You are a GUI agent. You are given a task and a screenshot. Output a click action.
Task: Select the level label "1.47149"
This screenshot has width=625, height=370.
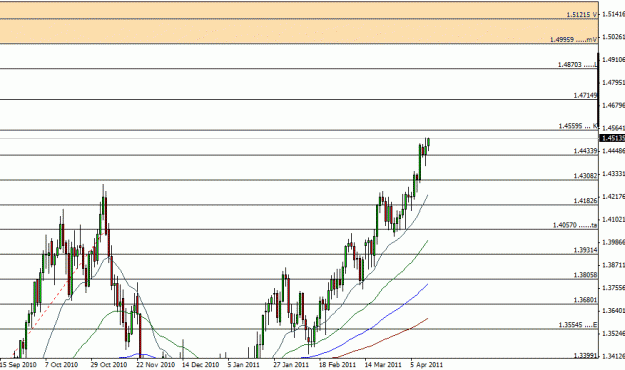click(586, 95)
